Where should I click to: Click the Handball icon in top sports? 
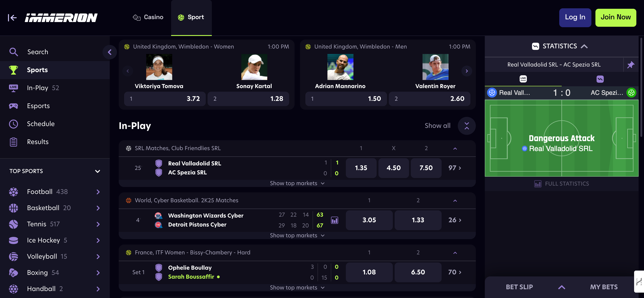pyautogui.click(x=13, y=289)
